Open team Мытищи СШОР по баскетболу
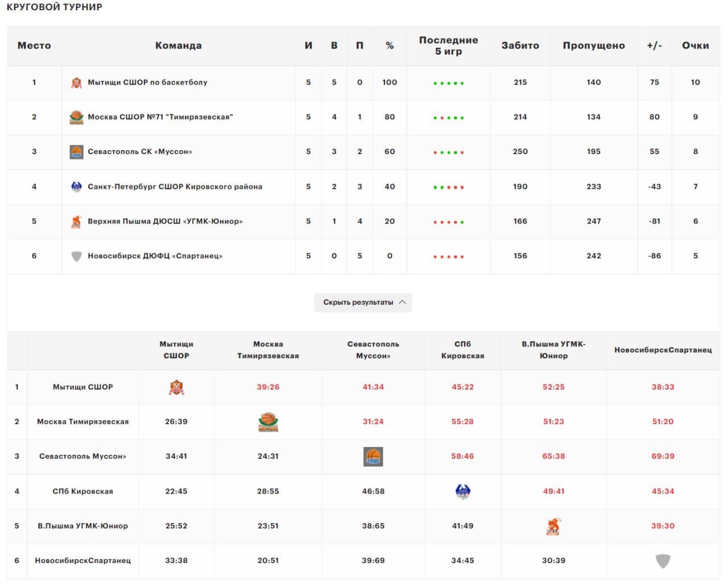728x584 pixels. tap(147, 82)
